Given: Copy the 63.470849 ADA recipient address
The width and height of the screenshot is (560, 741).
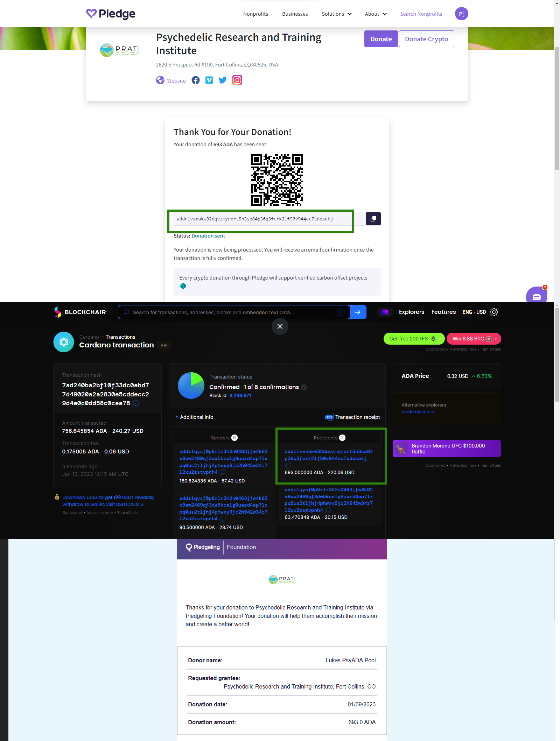Looking at the screenshot, I should pyautogui.click(x=328, y=510).
